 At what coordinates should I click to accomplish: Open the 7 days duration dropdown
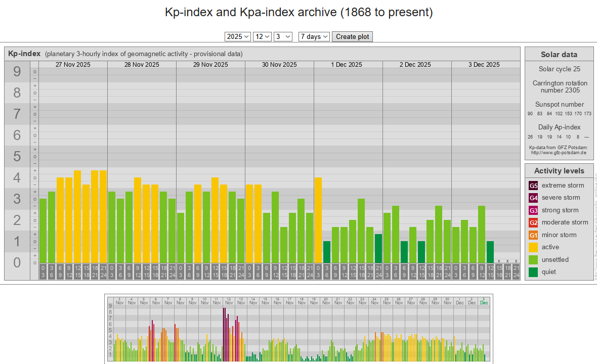coord(314,36)
